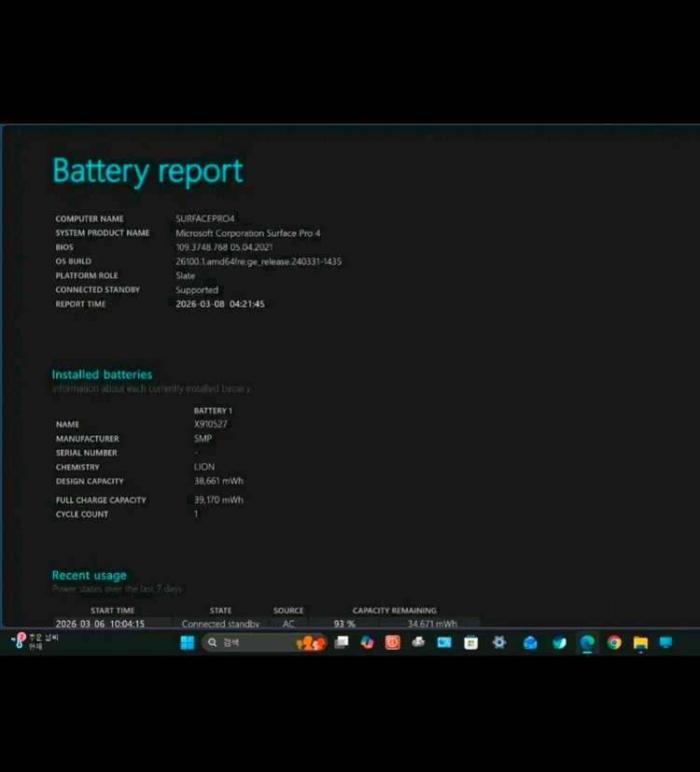700x772 pixels.
Task: Click the BATTERY 1 column header
Action: click(x=213, y=411)
